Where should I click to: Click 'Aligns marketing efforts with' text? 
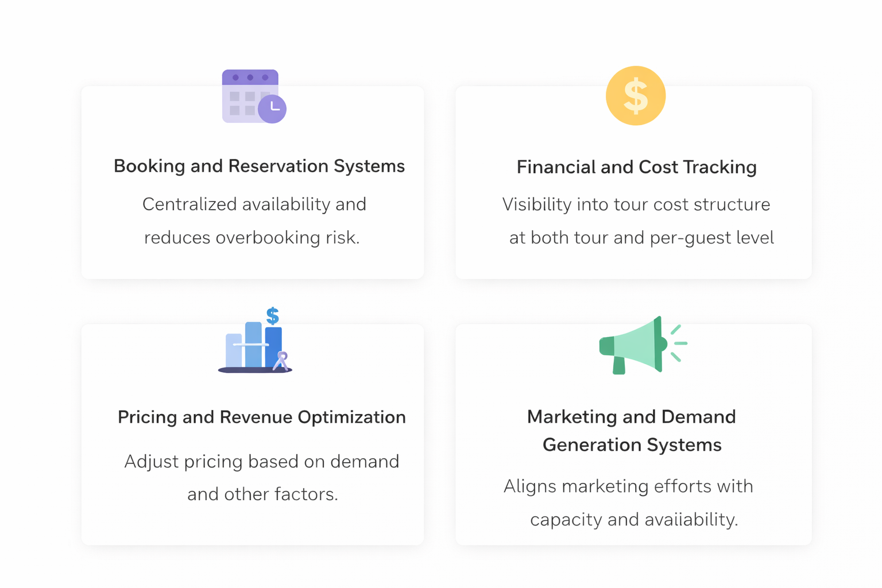pos(628,486)
